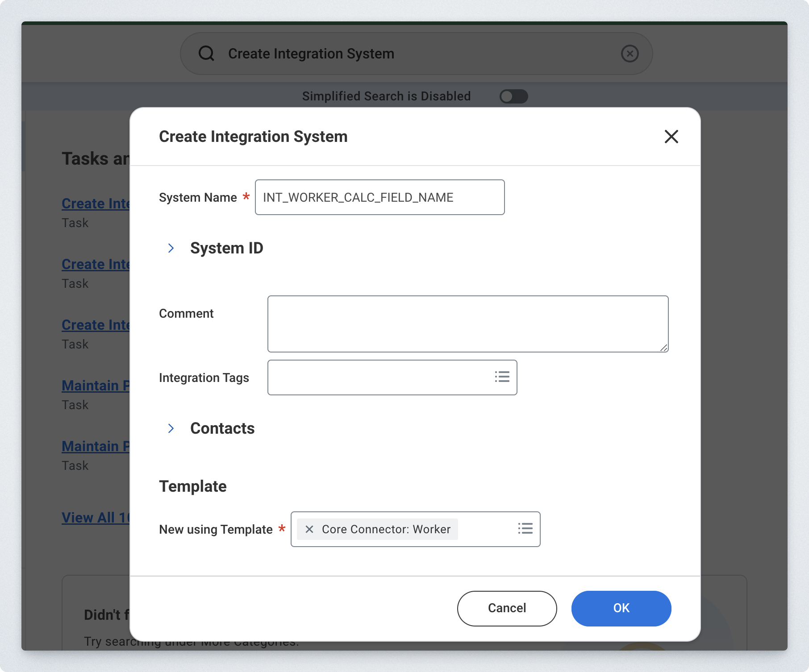Open the first Create Inte… task link
Screen dimensions: 809x672
pos(96,203)
